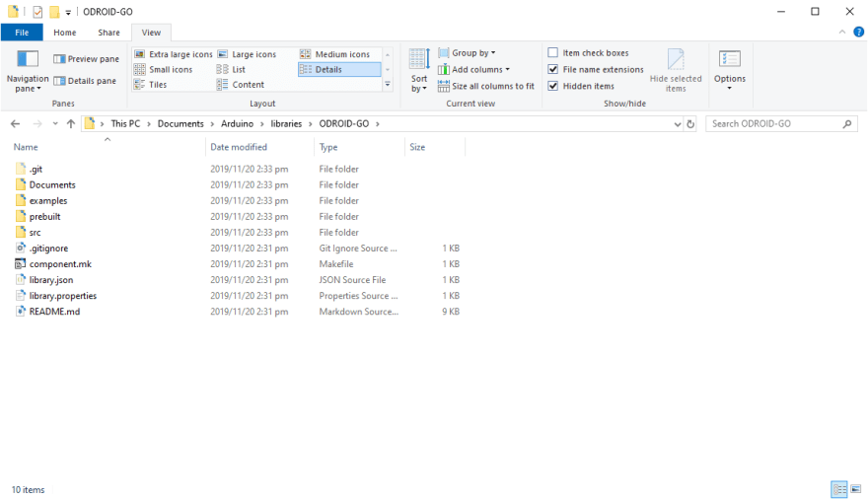Expand the address bar history dropdown
The width and height of the screenshot is (868, 499).
pyautogui.click(x=677, y=124)
